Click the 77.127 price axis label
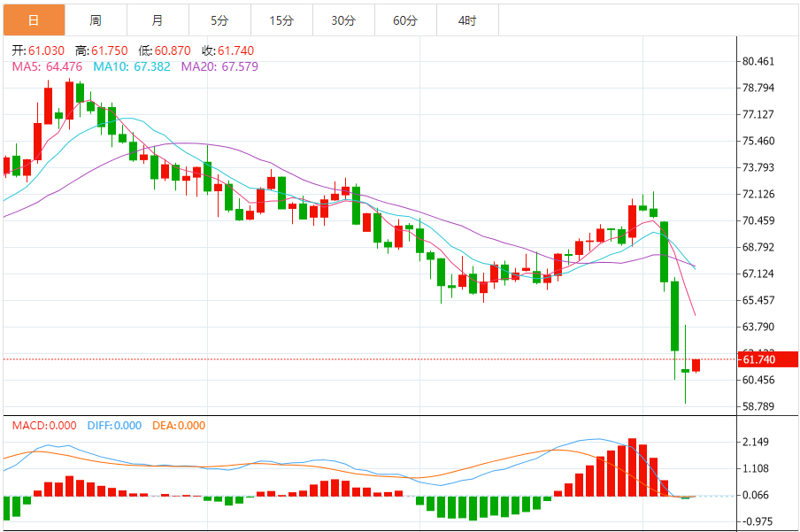The width and height of the screenshot is (800, 532). tap(758, 114)
